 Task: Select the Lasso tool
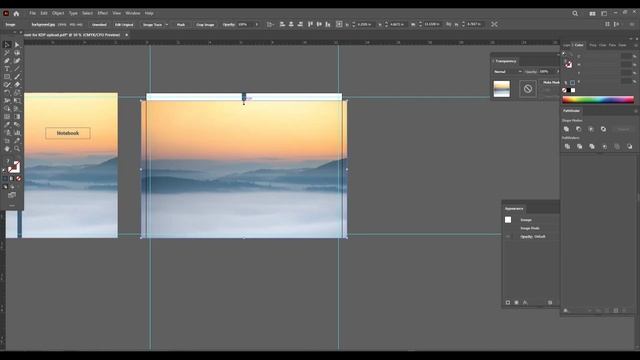[x=17, y=53]
